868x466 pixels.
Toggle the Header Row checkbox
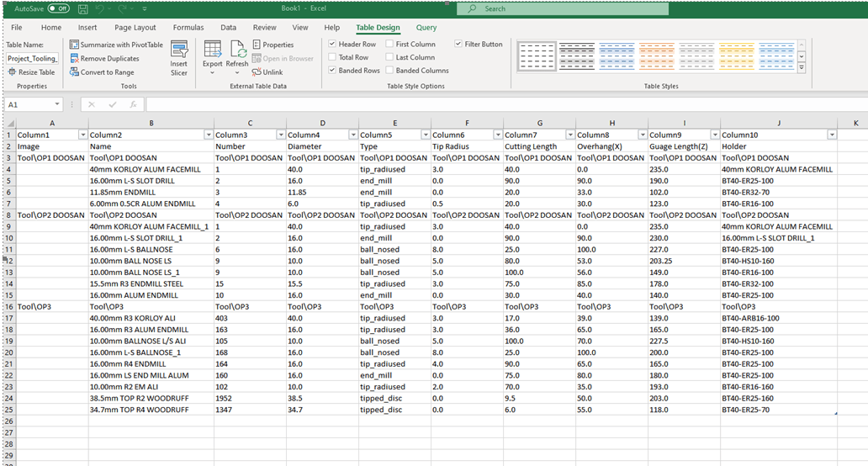coord(332,44)
